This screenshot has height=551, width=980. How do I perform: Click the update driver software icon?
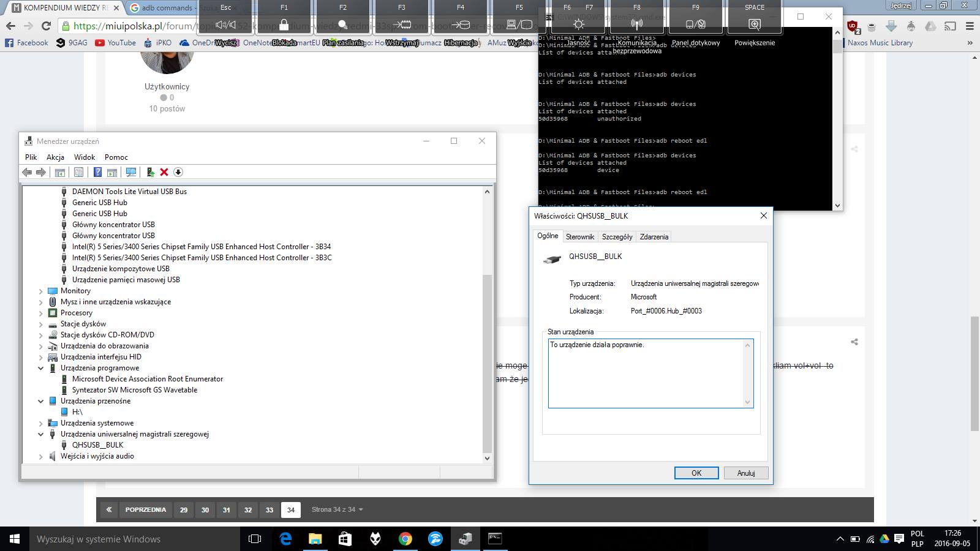pos(150,173)
